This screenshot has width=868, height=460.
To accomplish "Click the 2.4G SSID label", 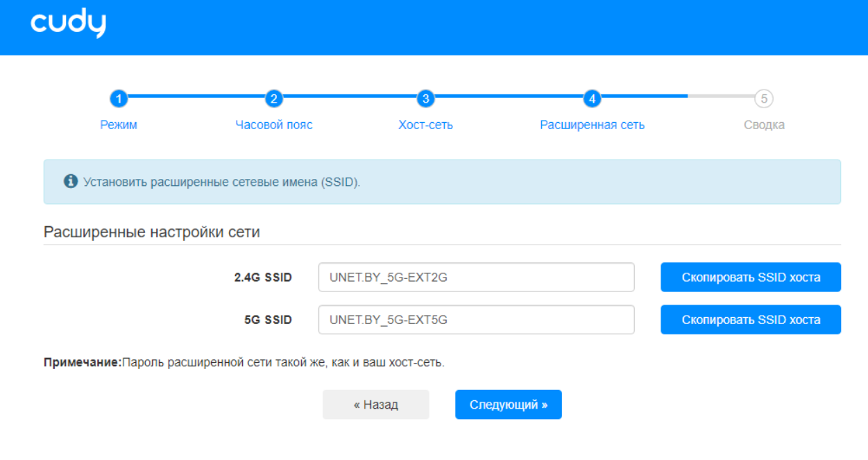I will pyautogui.click(x=263, y=278).
